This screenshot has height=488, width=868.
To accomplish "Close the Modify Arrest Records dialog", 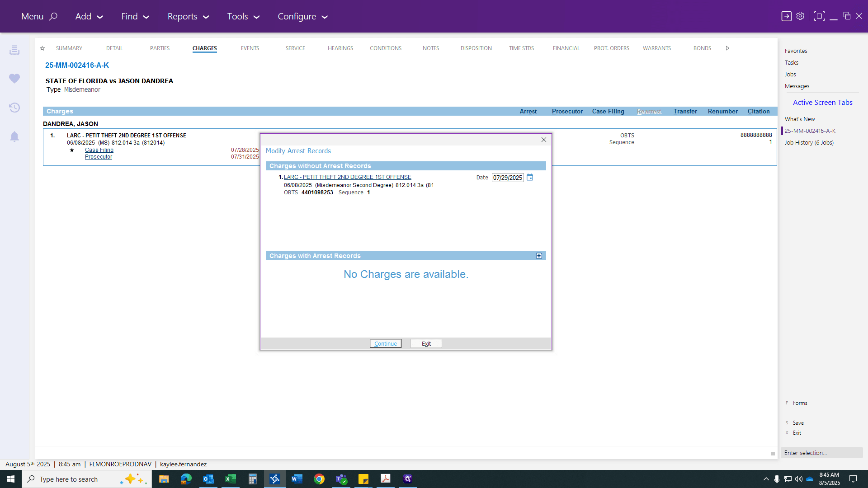I will 544,140.
